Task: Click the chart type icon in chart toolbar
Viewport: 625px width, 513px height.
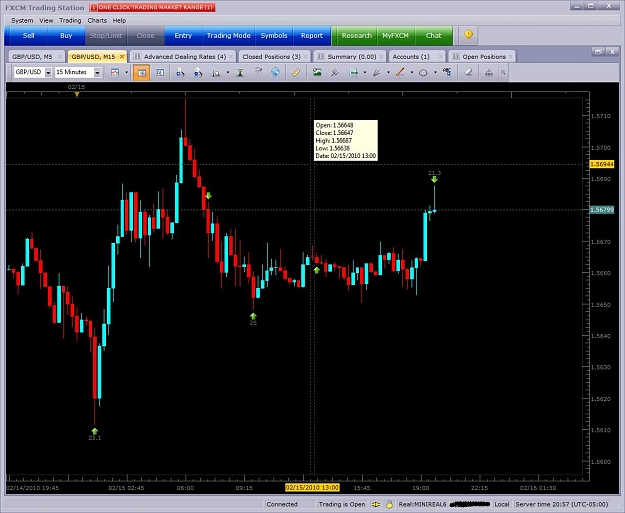Action: pos(115,73)
